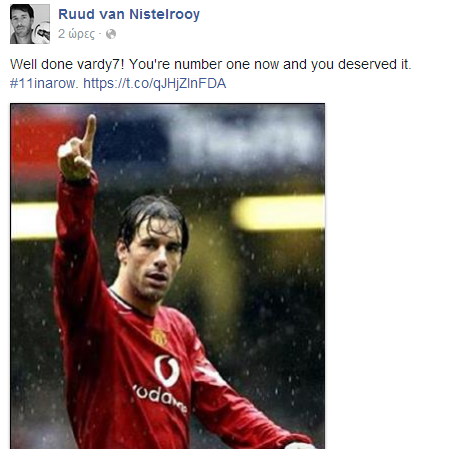
Task: Open the "2 ώρες" post timestamp
Action: tap(76, 34)
